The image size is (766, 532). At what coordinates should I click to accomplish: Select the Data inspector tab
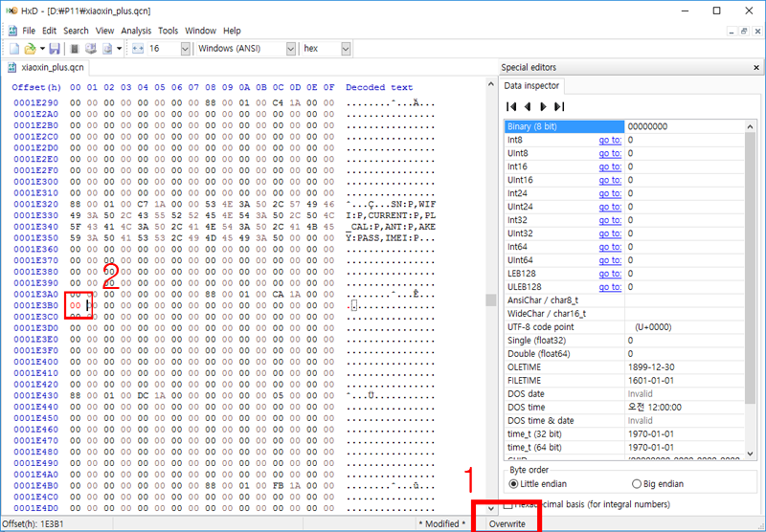pyautogui.click(x=531, y=85)
